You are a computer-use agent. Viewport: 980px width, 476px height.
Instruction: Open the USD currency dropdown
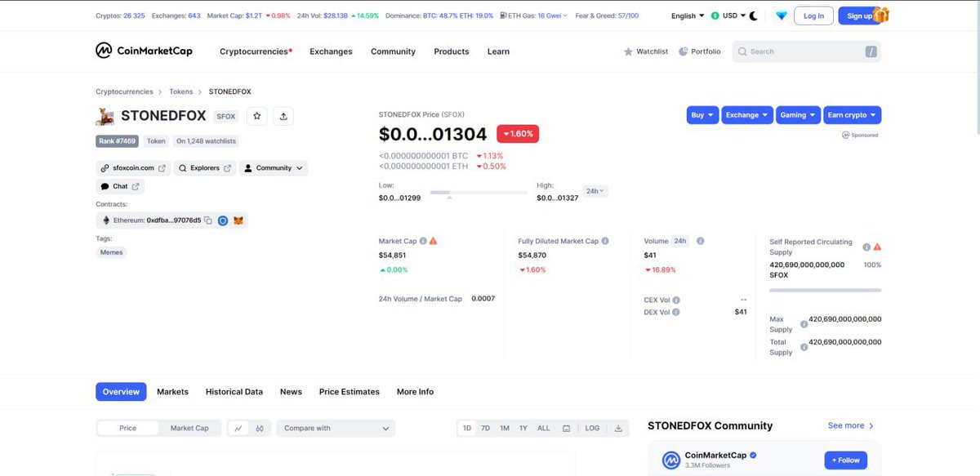point(728,16)
